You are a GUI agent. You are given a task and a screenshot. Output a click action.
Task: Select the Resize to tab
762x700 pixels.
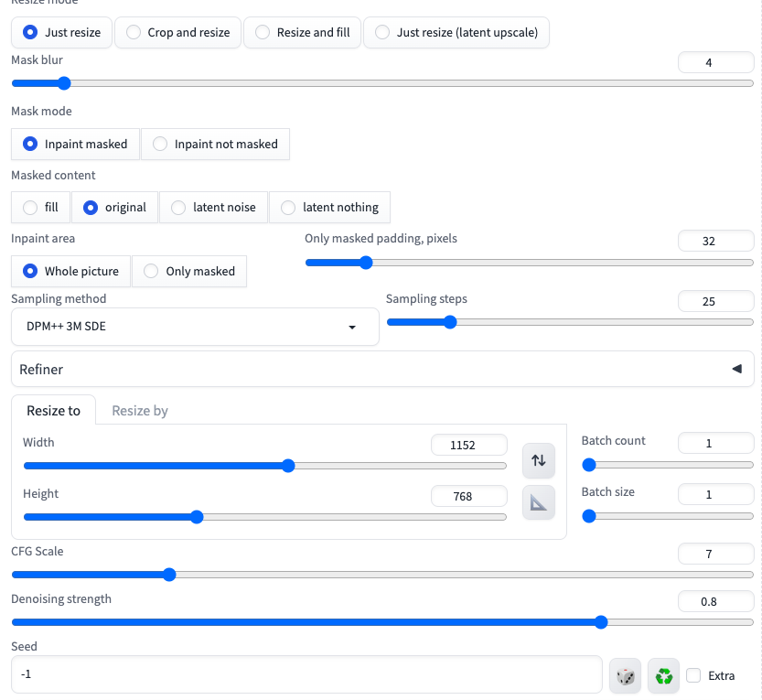click(x=53, y=411)
